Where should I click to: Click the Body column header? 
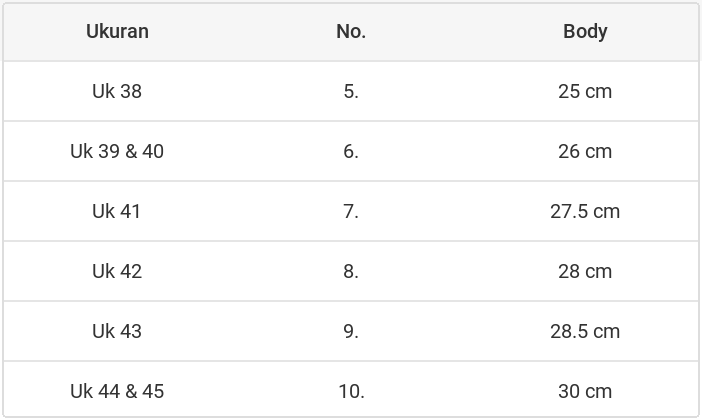585,31
